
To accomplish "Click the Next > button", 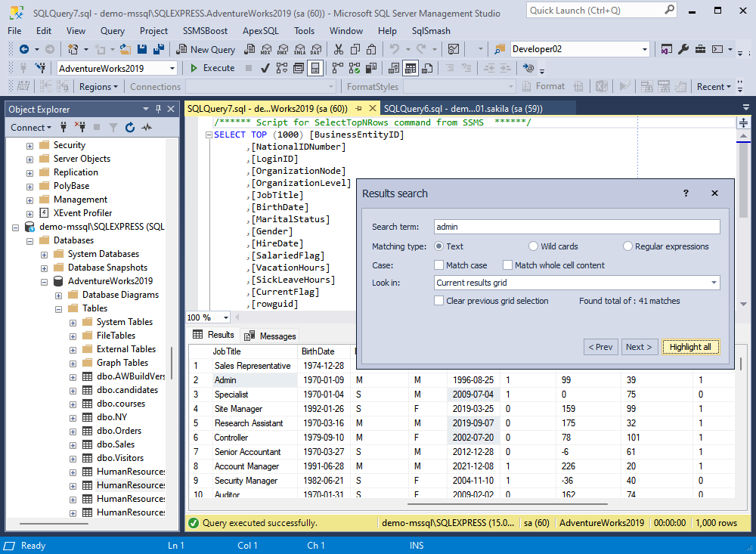I will pyautogui.click(x=639, y=347).
